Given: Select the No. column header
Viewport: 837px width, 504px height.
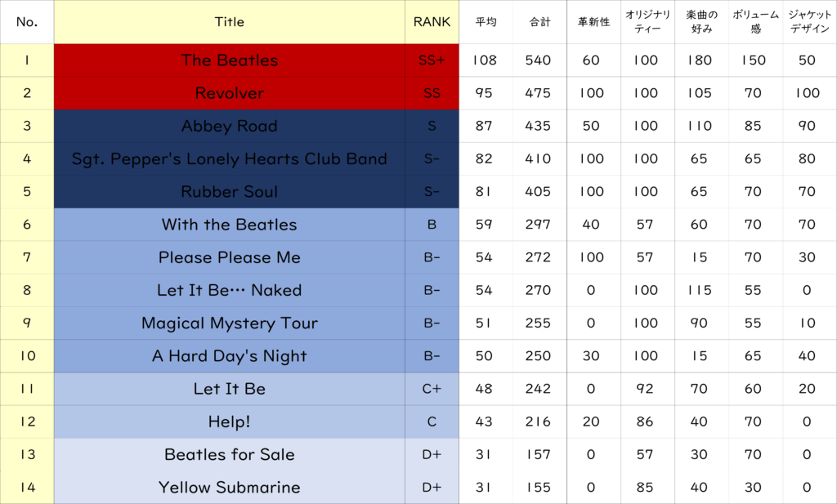Looking at the screenshot, I should 27,22.
